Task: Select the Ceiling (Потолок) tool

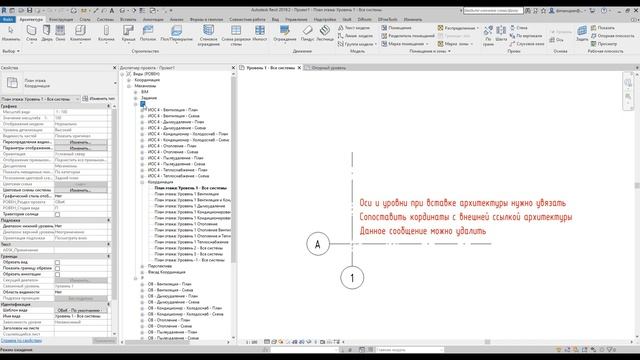Action: point(148,33)
